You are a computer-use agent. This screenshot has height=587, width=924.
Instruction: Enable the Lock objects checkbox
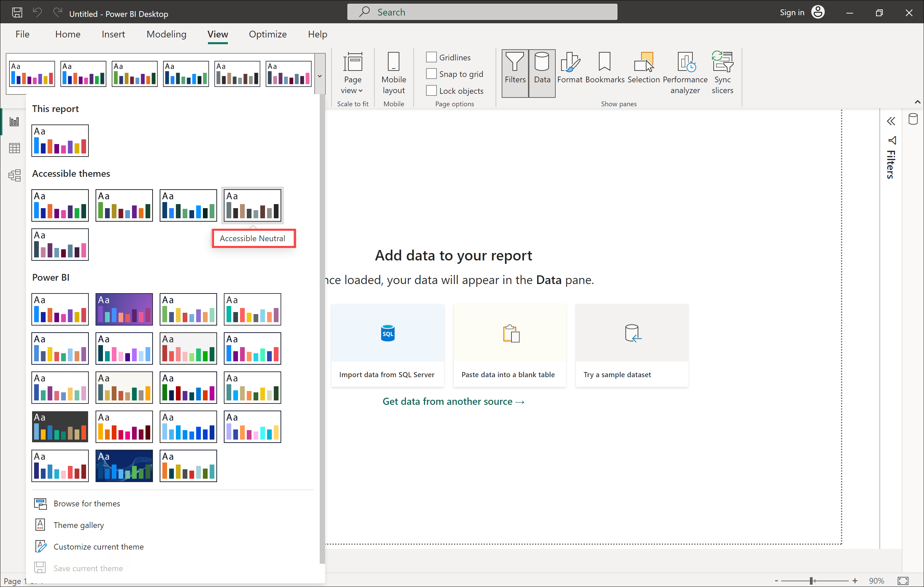pyautogui.click(x=431, y=90)
